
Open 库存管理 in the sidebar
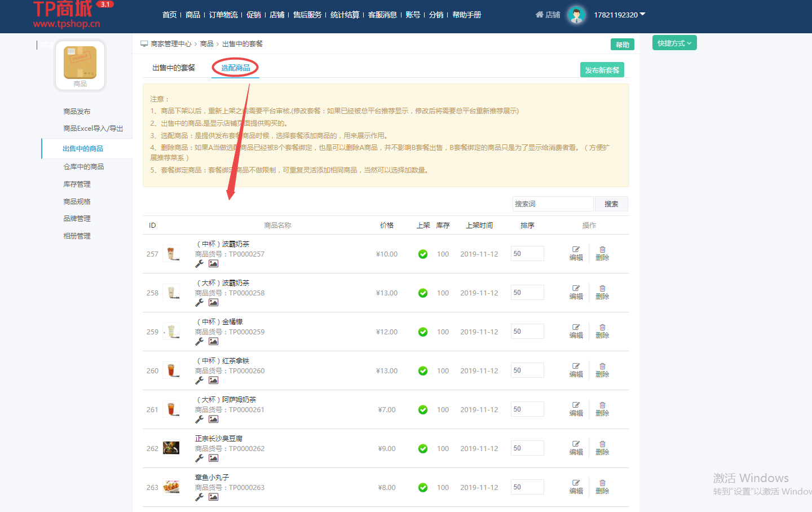point(77,183)
